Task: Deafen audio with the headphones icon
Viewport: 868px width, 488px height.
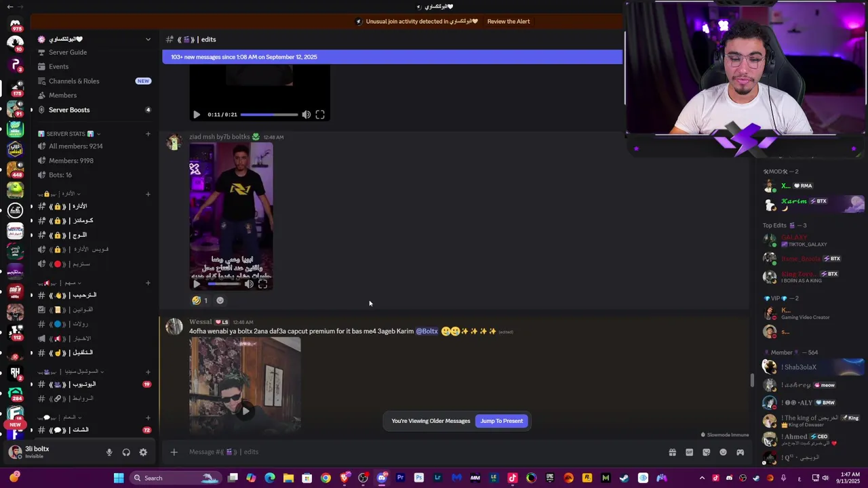Action: tap(126, 452)
